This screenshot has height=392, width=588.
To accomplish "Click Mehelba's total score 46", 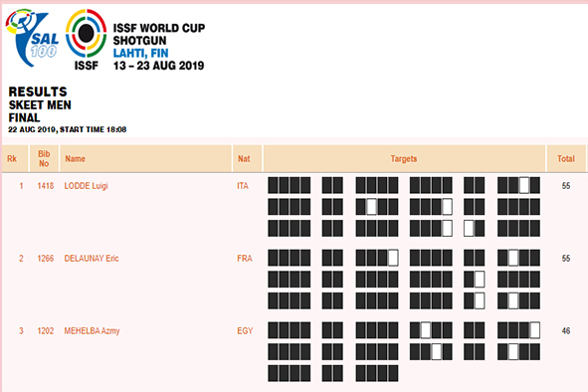I will (x=566, y=331).
